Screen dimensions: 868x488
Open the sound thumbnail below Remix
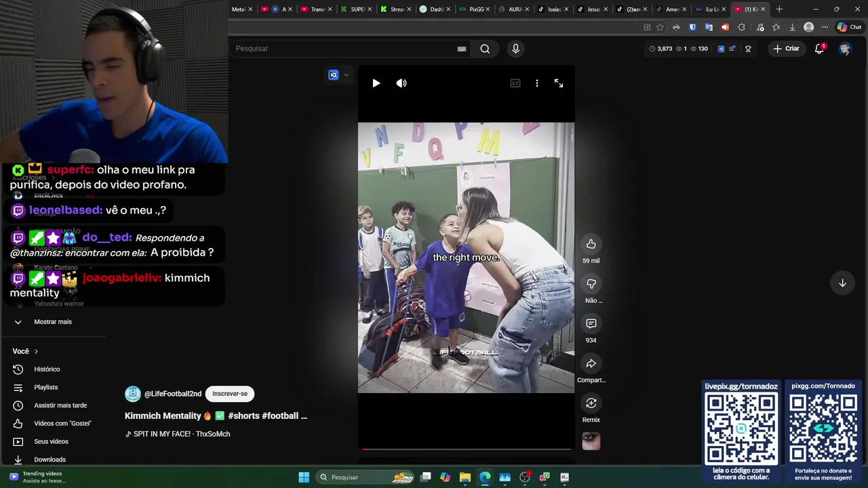point(591,441)
